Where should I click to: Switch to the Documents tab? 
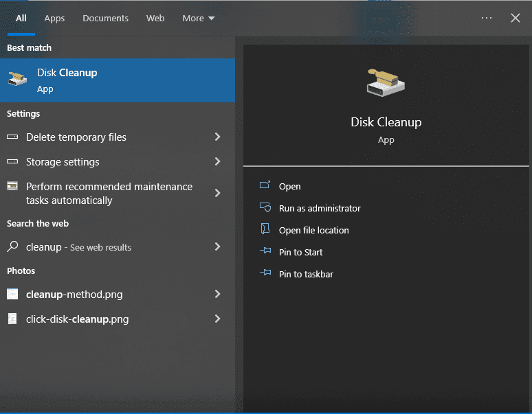pyautogui.click(x=106, y=19)
